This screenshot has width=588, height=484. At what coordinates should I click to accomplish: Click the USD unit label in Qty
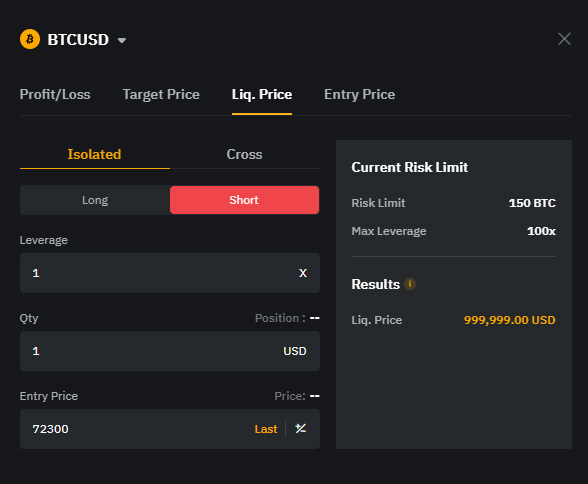click(x=295, y=351)
